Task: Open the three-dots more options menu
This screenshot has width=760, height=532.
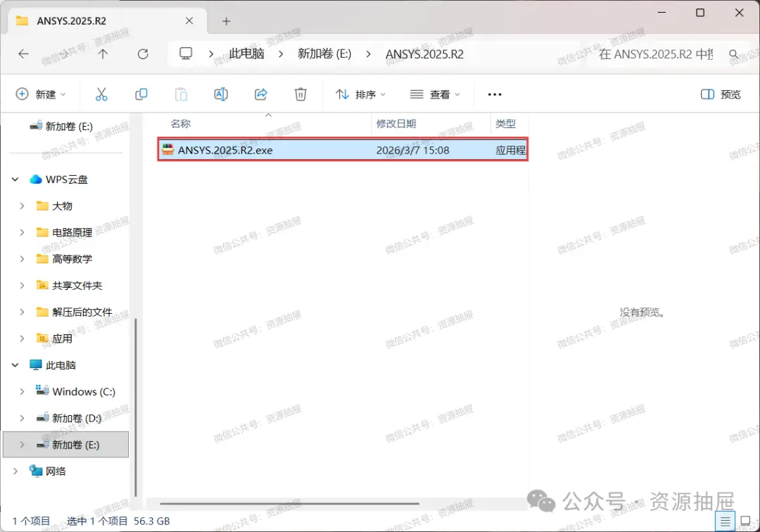Action: coord(495,94)
